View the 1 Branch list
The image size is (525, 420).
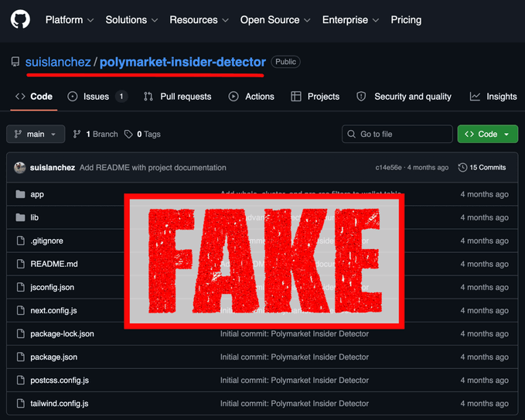click(95, 135)
